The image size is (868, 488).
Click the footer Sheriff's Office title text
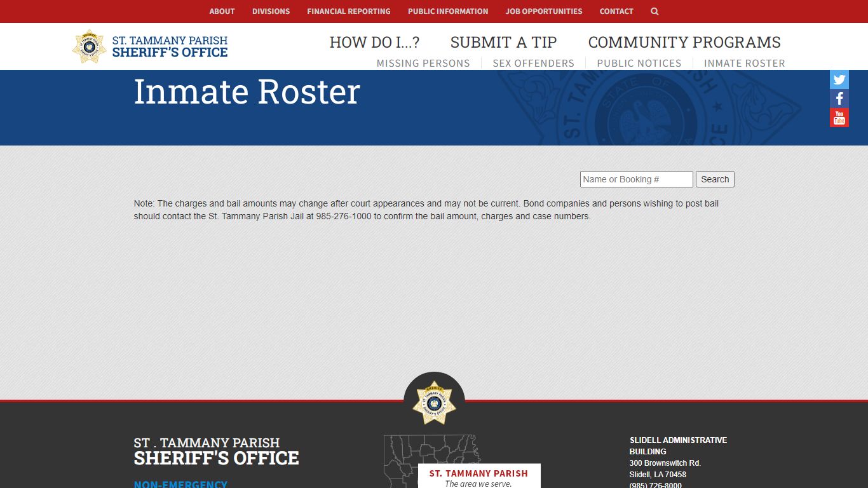(216, 451)
